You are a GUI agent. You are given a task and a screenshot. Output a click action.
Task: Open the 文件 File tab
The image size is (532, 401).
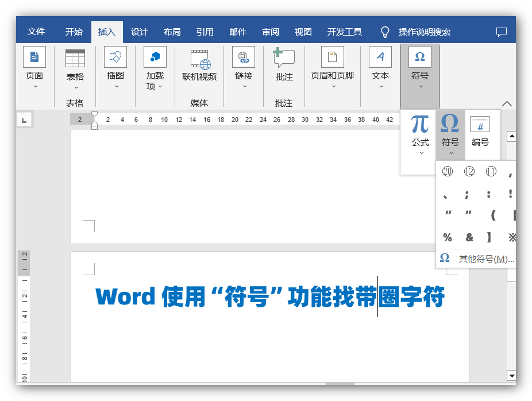tap(36, 32)
